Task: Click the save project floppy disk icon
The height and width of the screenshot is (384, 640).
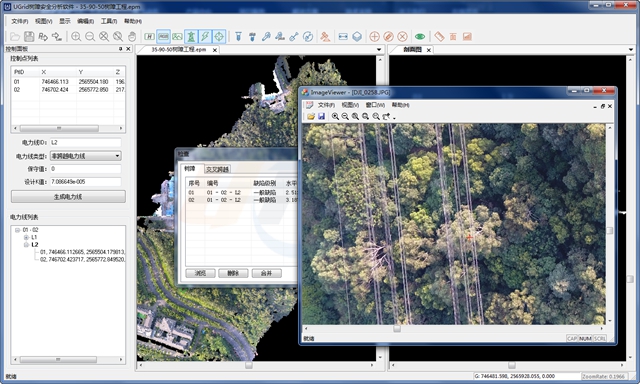Action: (29, 37)
